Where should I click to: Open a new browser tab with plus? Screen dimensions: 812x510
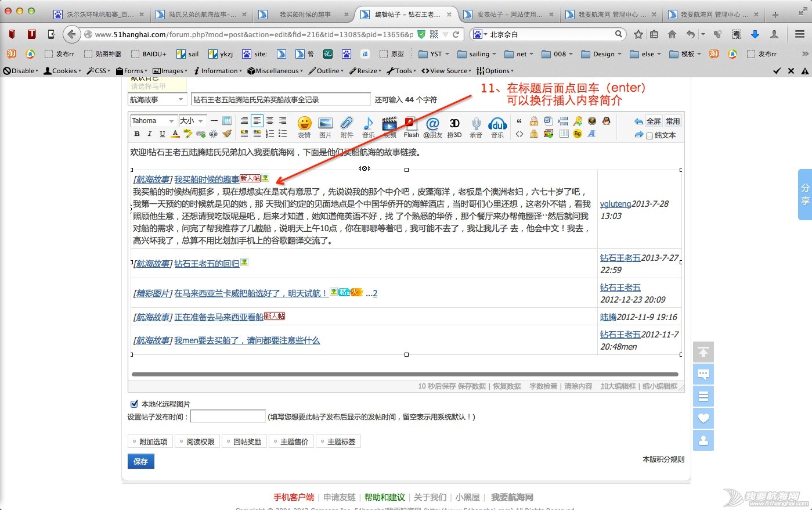(x=775, y=15)
